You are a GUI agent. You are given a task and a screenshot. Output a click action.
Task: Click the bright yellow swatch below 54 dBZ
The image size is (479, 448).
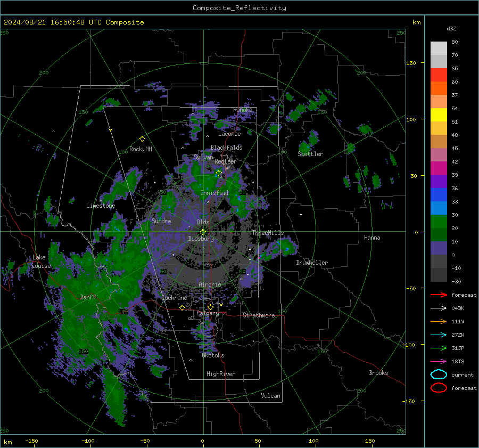click(439, 115)
